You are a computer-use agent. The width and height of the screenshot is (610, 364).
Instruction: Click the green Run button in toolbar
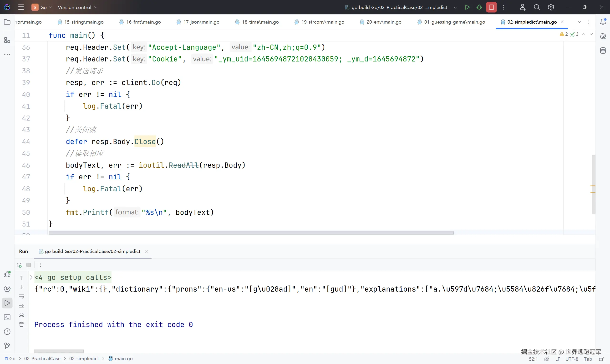tap(467, 7)
